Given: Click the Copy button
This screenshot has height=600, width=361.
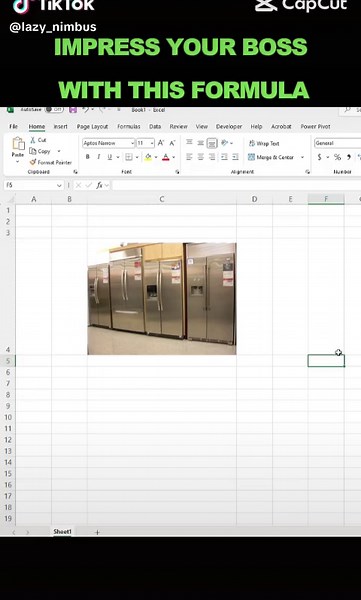Looking at the screenshot, I should pos(40,151).
